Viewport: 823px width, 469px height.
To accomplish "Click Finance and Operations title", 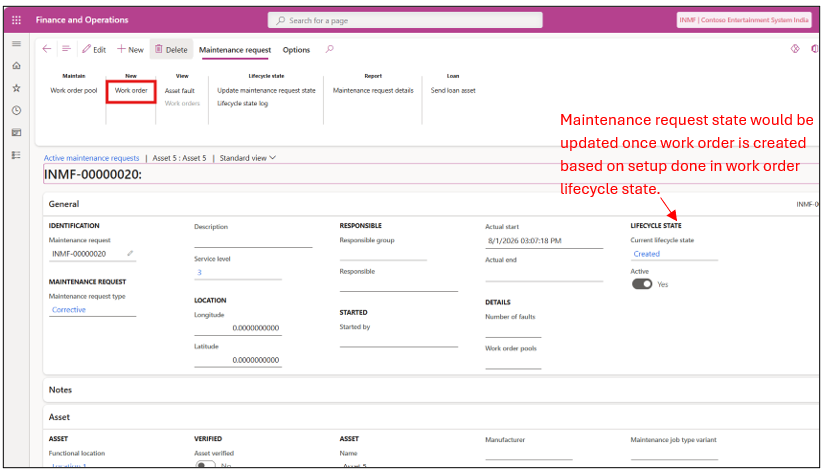I will tap(82, 20).
